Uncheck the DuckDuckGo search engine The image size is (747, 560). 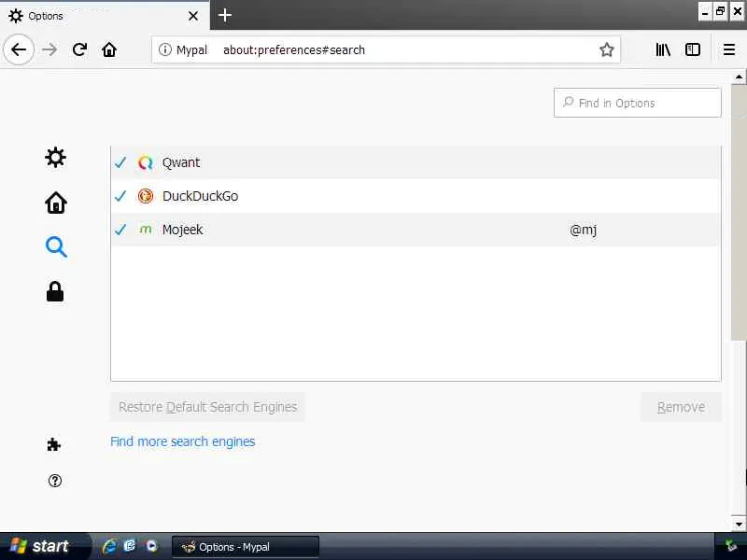click(120, 196)
